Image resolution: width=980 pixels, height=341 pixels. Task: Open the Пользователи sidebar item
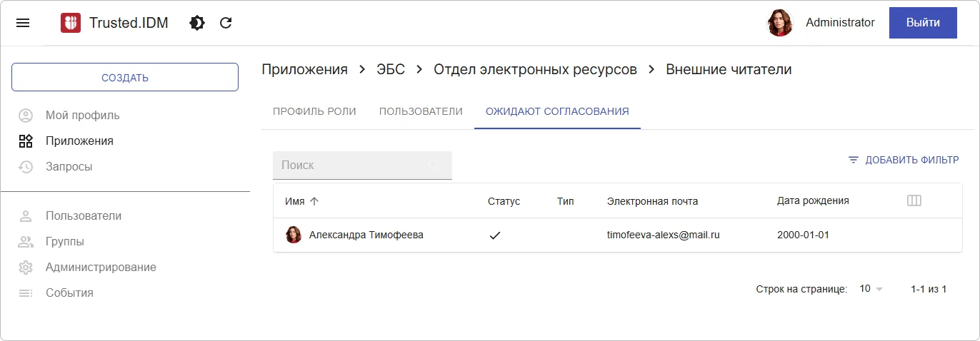click(x=83, y=215)
